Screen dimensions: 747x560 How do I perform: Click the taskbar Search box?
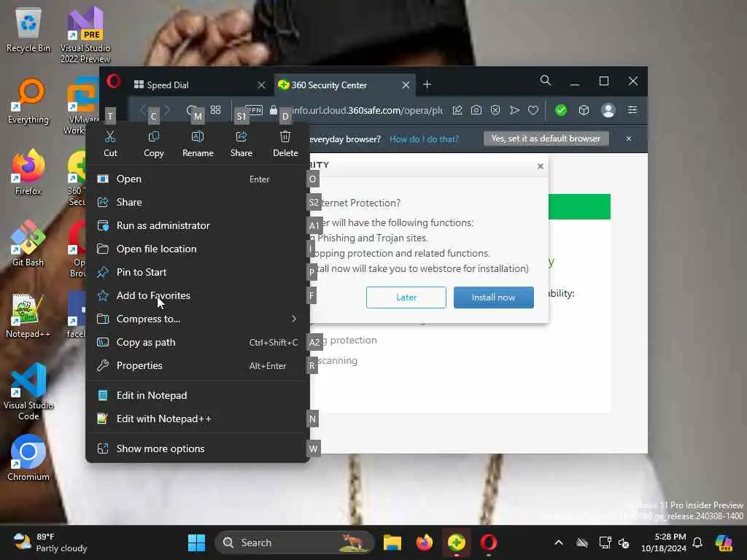294,542
